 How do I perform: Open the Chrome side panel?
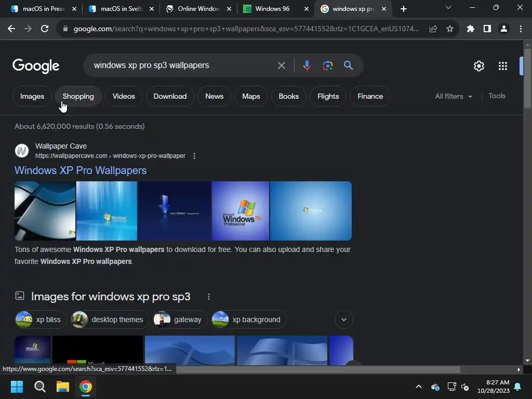pos(487,29)
